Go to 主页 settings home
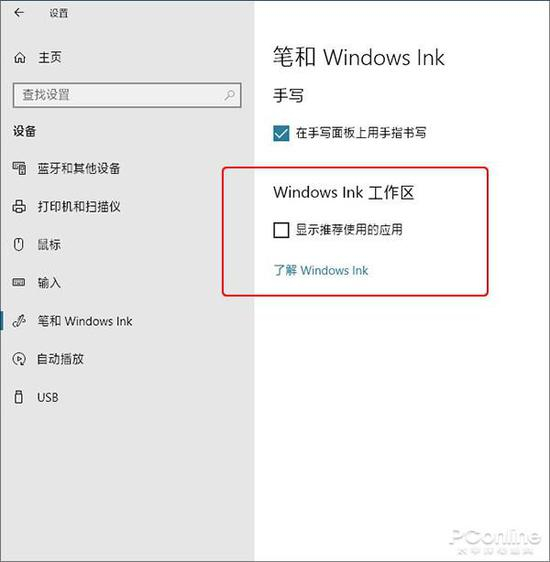The width and height of the screenshot is (550, 562). pos(49,57)
